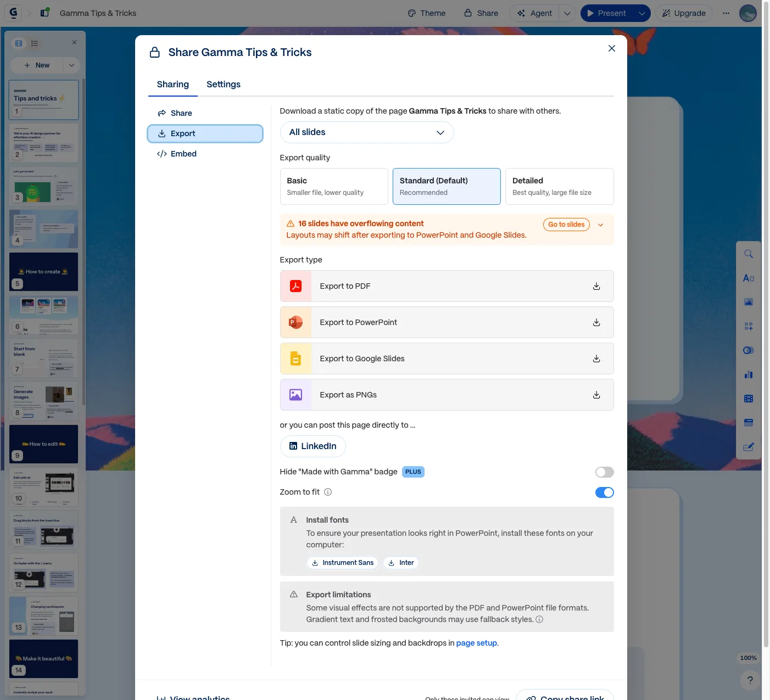Open the Agent dropdown arrow
This screenshot has width=770, height=700.
click(x=567, y=13)
